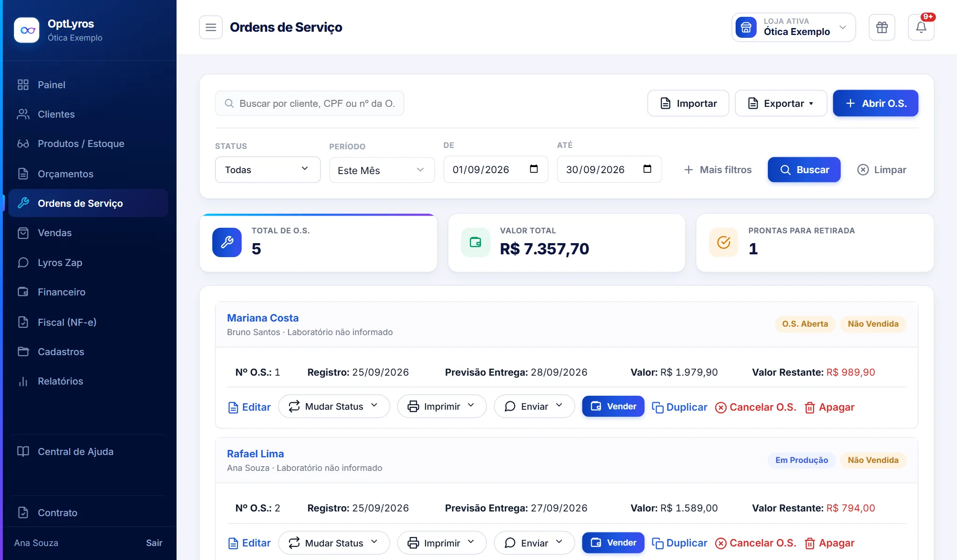Click the hamburger menu icon
Image resolution: width=957 pixels, height=560 pixels.
coord(211,28)
